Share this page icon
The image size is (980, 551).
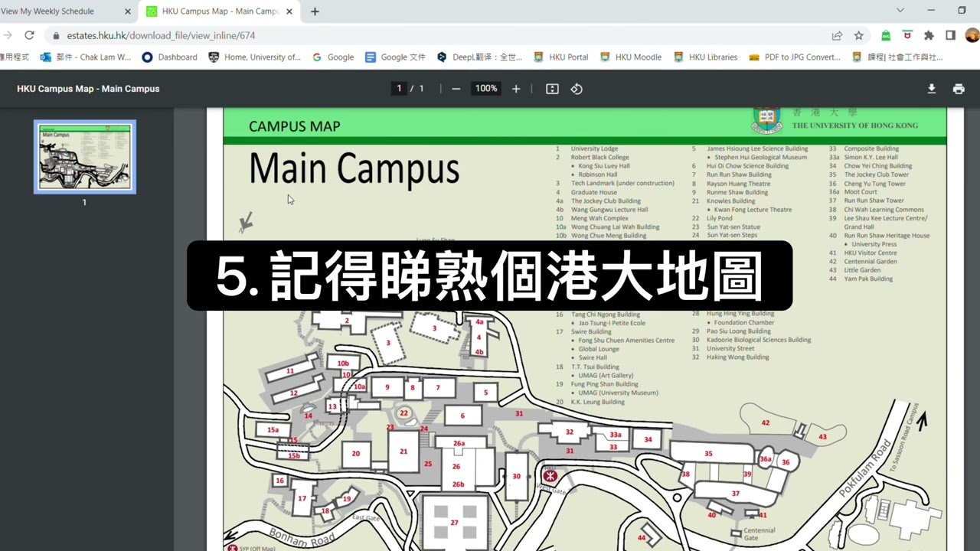[x=838, y=35]
